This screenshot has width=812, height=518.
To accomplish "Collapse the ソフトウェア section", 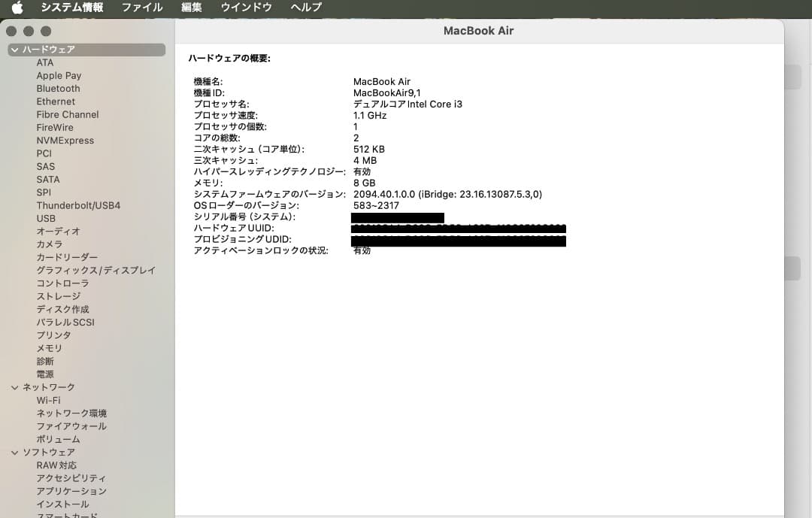I will [14, 452].
